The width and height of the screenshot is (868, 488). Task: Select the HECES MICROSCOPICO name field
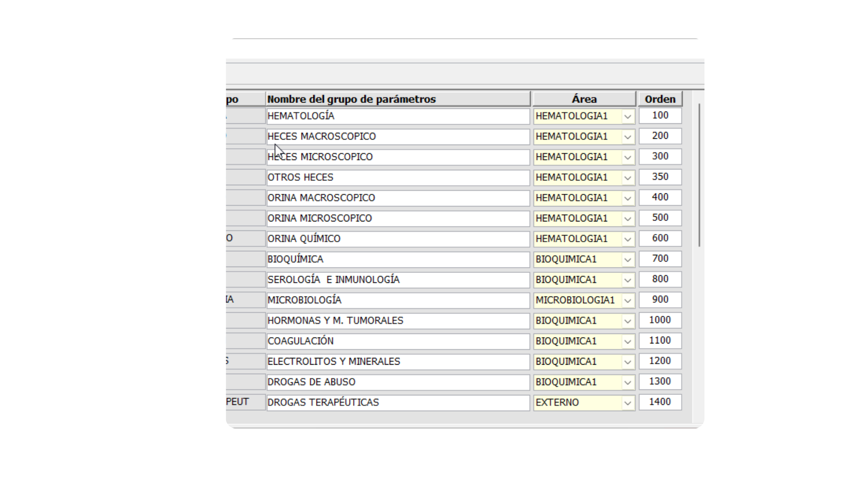(398, 157)
